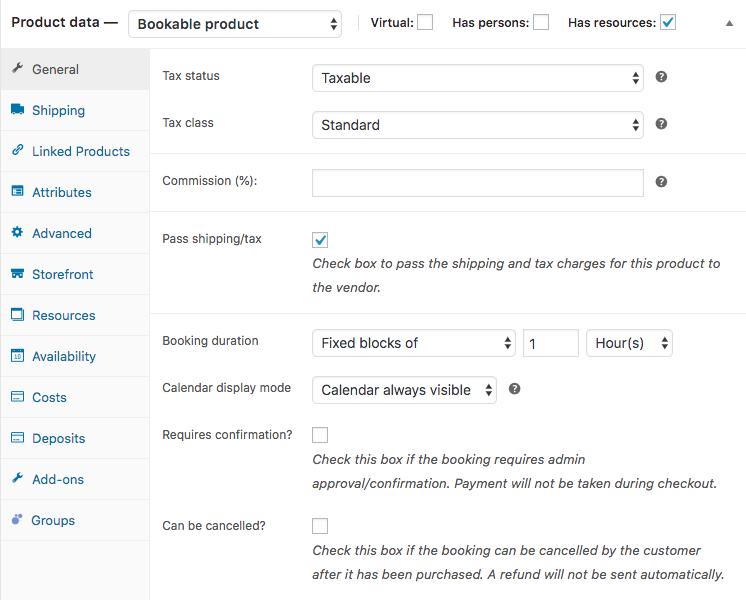
Task: Click the Linked Products link icon
Action: (x=17, y=151)
